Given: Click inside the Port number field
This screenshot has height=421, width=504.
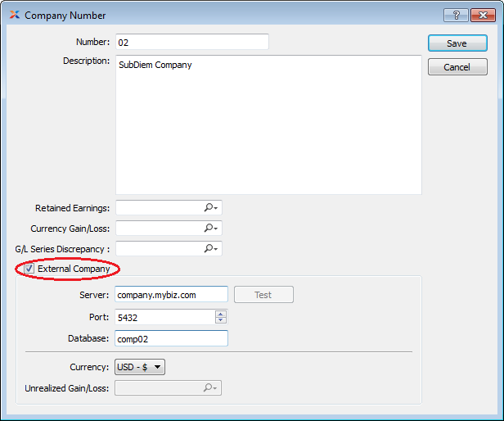Looking at the screenshot, I should point(164,317).
